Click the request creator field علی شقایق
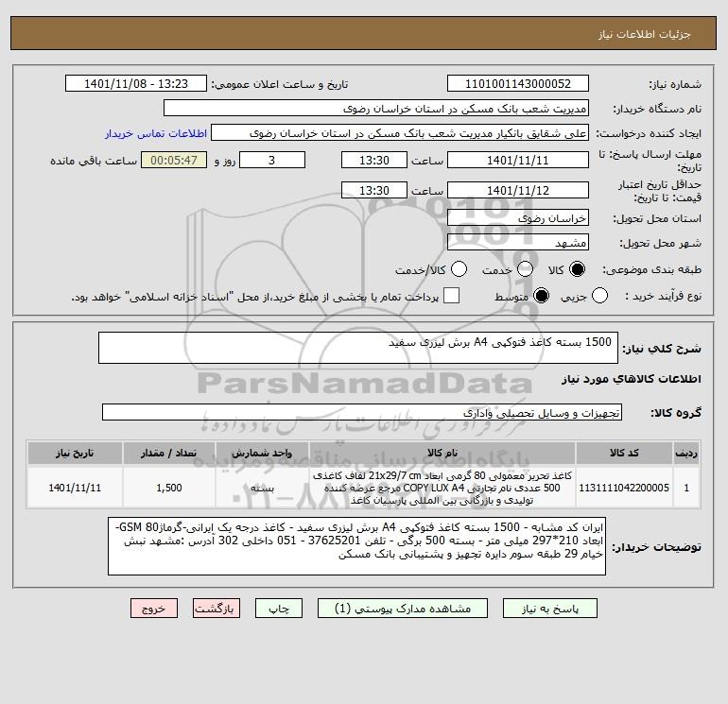The image size is (728, 704). tap(400, 132)
